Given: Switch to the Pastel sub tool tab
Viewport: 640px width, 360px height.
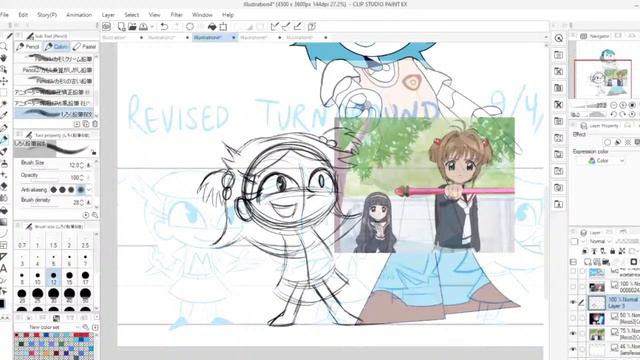Looking at the screenshot, I should [x=84, y=47].
